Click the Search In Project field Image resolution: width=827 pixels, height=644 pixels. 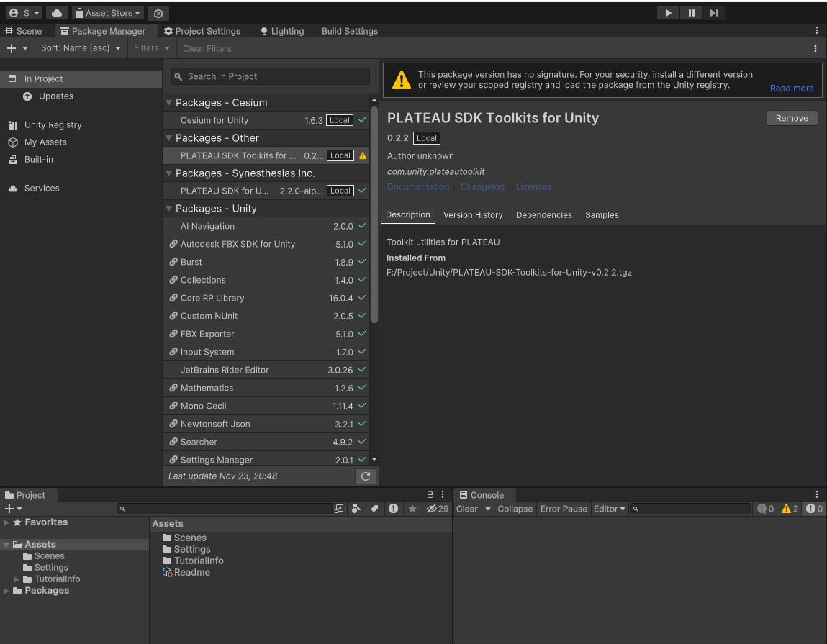click(x=270, y=76)
